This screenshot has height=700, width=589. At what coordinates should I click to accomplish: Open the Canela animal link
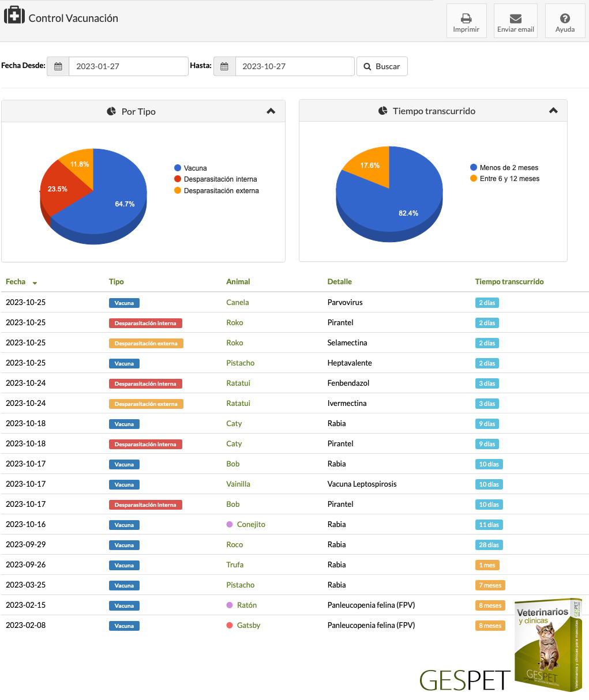[x=237, y=302]
